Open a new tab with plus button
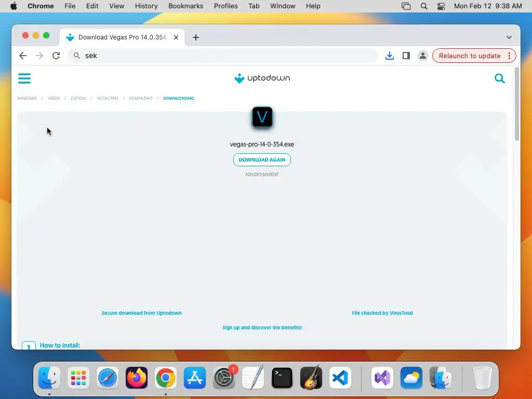Image resolution: width=532 pixels, height=399 pixels. coord(196,37)
